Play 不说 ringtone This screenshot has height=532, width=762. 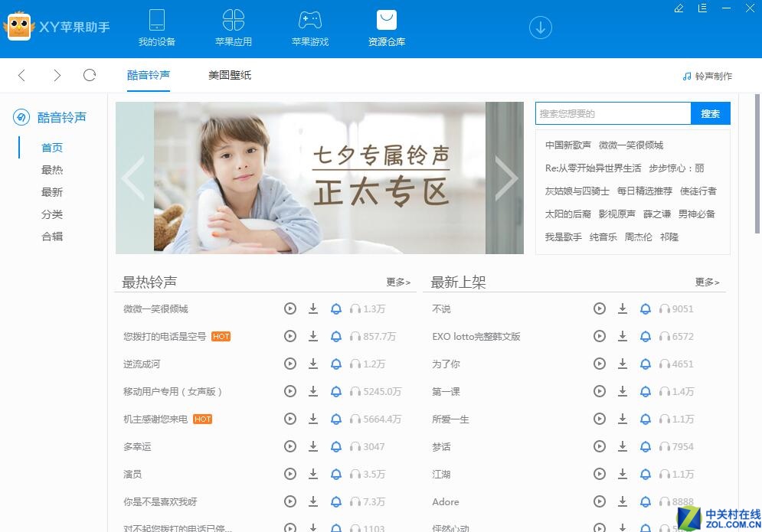click(599, 308)
